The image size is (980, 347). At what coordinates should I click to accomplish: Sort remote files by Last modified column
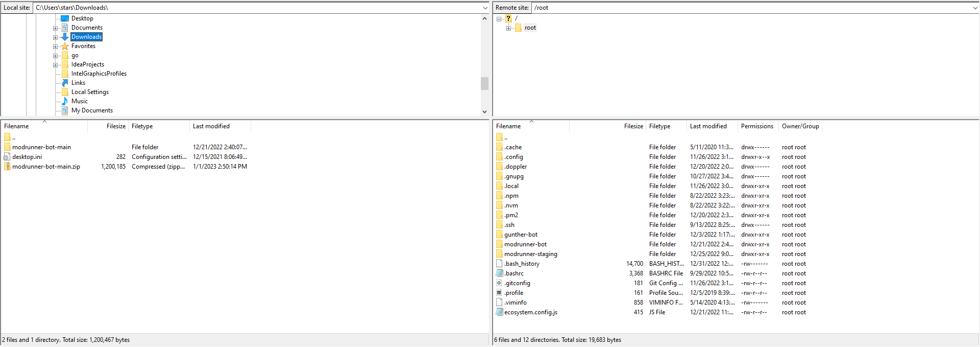point(712,126)
